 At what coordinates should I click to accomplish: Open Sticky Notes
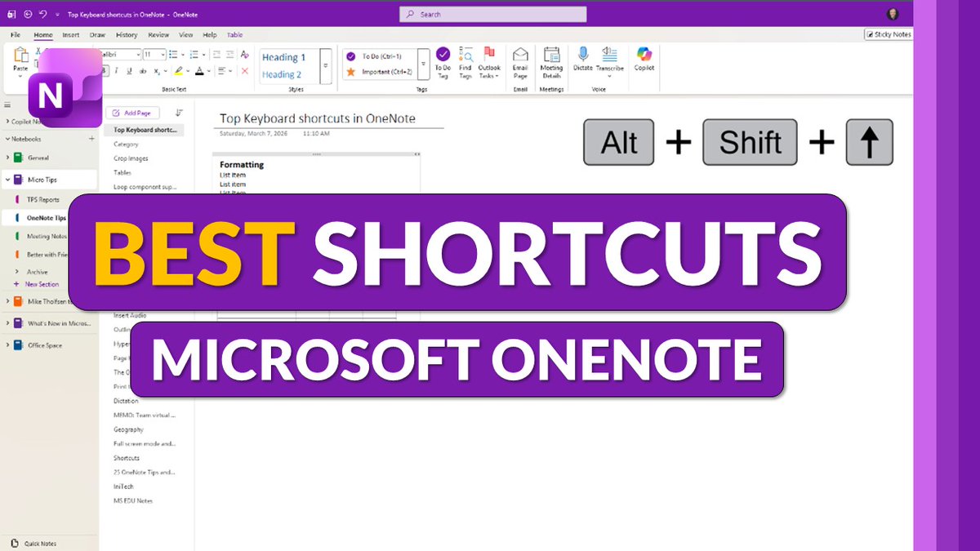889,34
